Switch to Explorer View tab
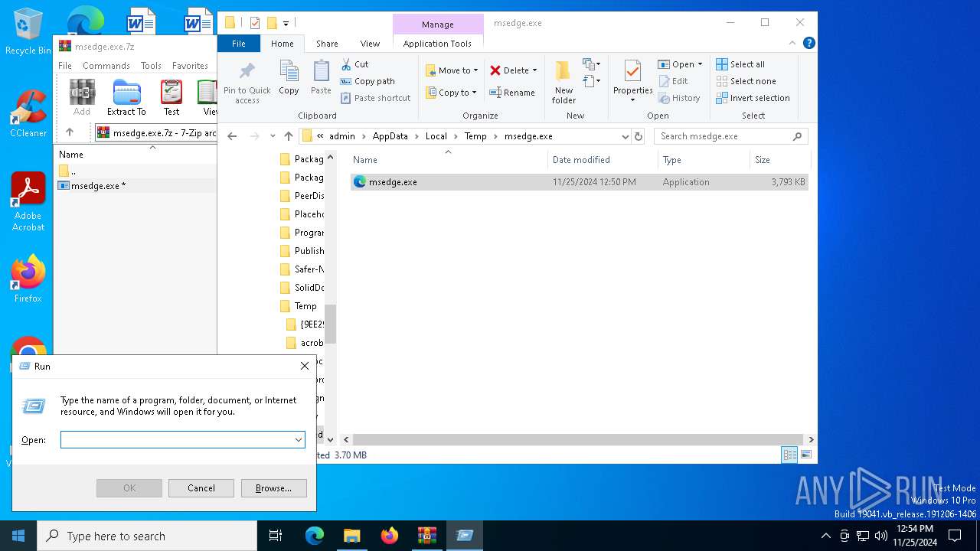 pyautogui.click(x=370, y=44)
